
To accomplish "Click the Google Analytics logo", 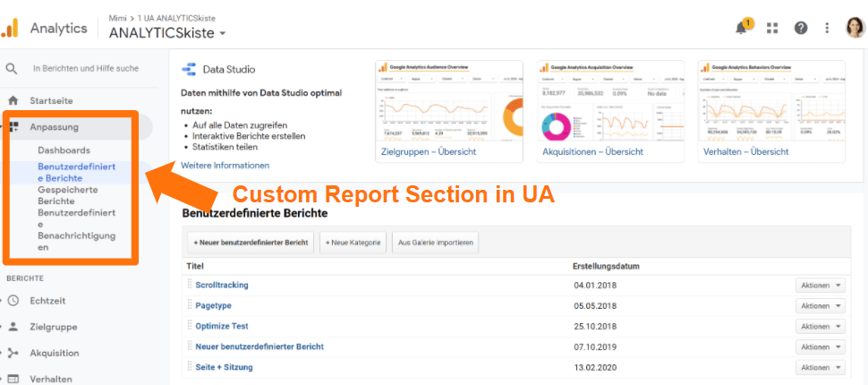I will pos(10,29).
